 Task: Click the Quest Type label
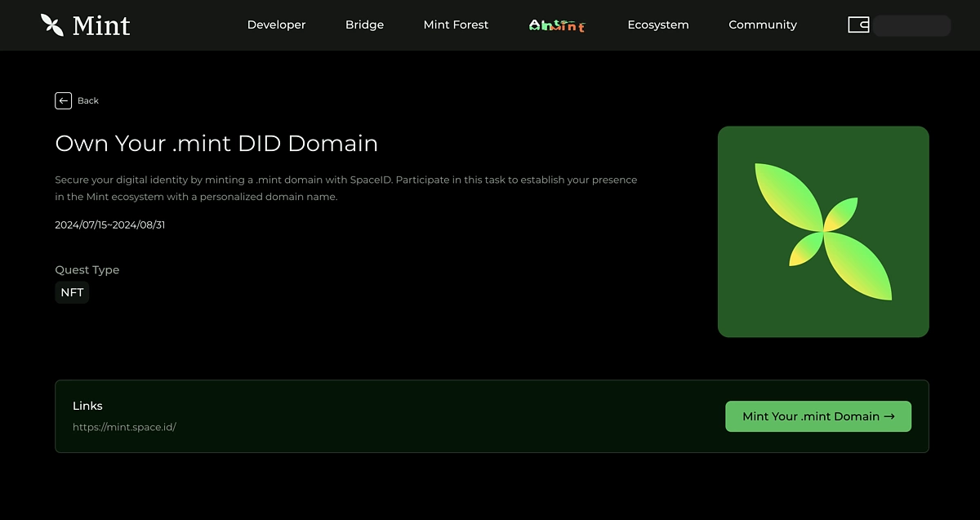(87, 270)
